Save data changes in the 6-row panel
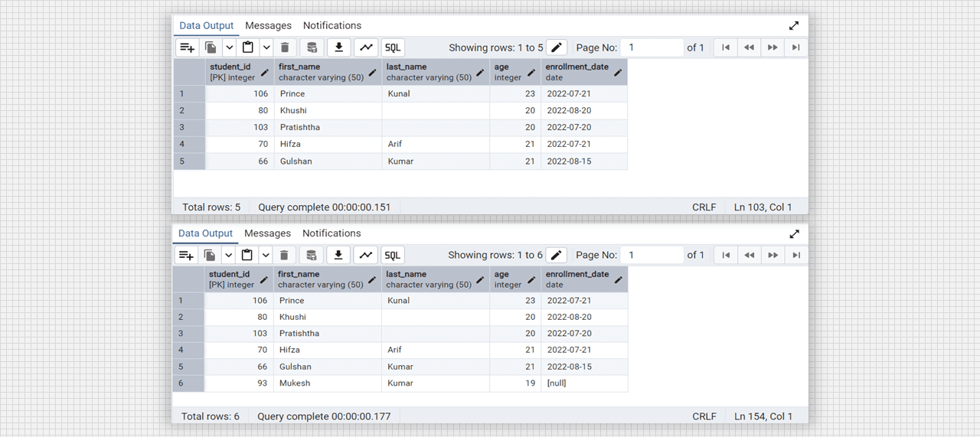 click(311, 255)
